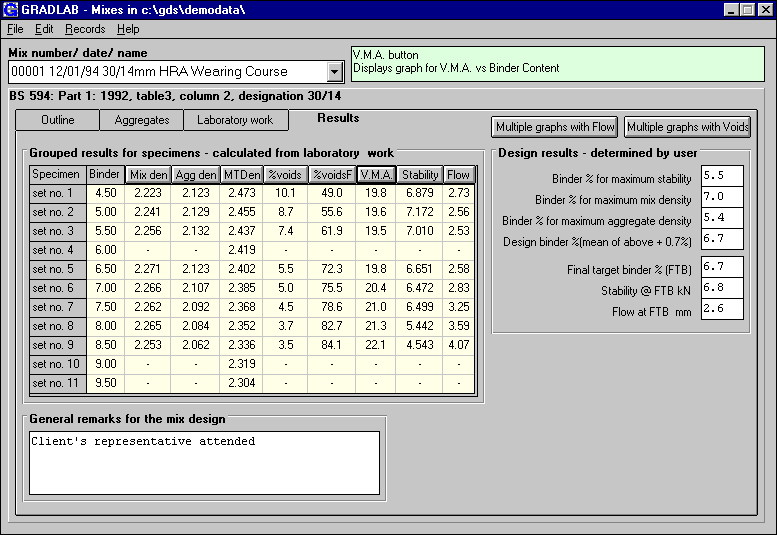Switch to the Laboratory work tab

click(x=235, y=121)
